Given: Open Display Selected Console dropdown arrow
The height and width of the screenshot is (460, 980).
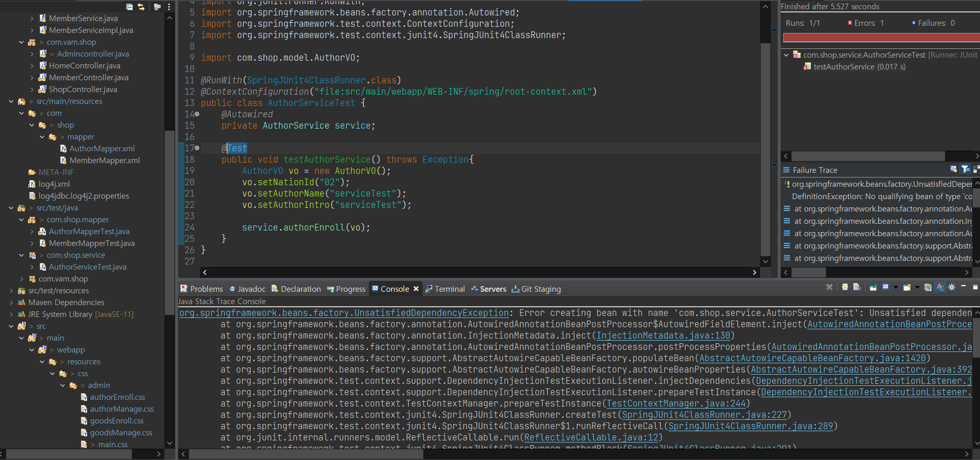Looking at the screenshot, I should coord(896,287).
